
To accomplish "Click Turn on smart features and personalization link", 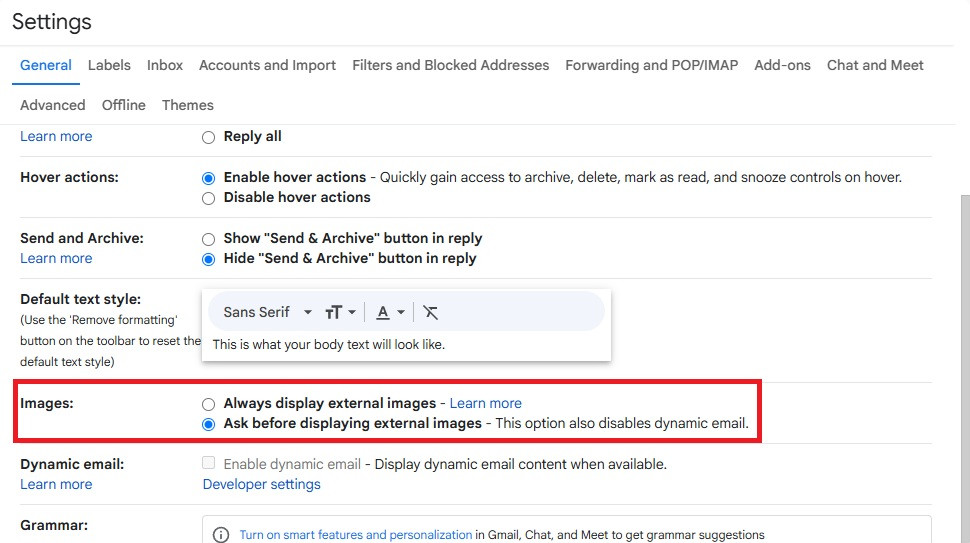I will tap(356, 535).
